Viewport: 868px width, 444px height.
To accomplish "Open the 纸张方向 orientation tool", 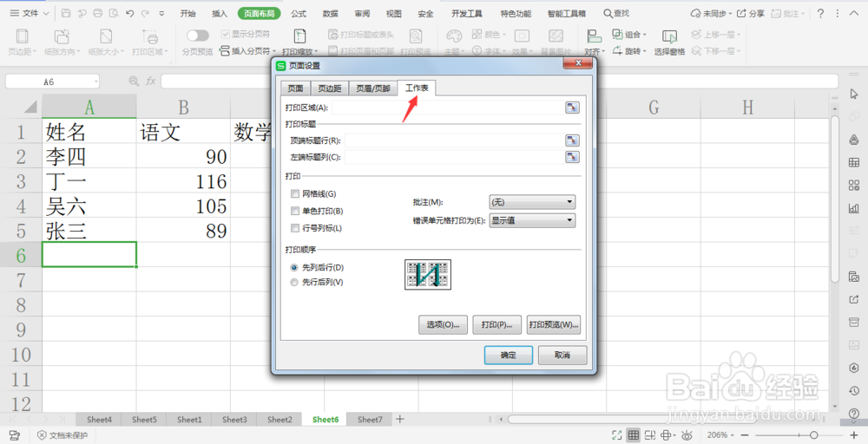I will tap(62, 42).
